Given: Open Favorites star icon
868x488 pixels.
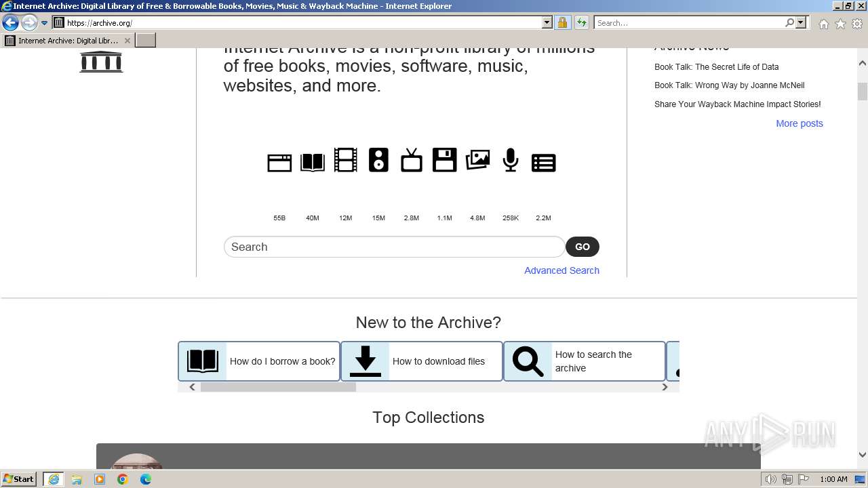Looking at the screenshot, I should pyautogui.click(x=840, y=24).
